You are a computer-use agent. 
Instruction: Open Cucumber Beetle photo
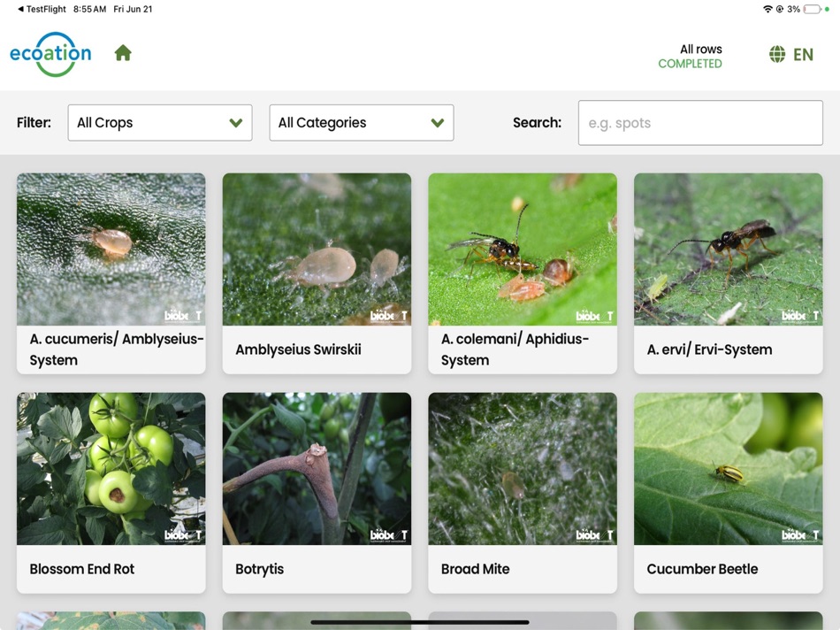pyautogui.click(x=728, y=469)
